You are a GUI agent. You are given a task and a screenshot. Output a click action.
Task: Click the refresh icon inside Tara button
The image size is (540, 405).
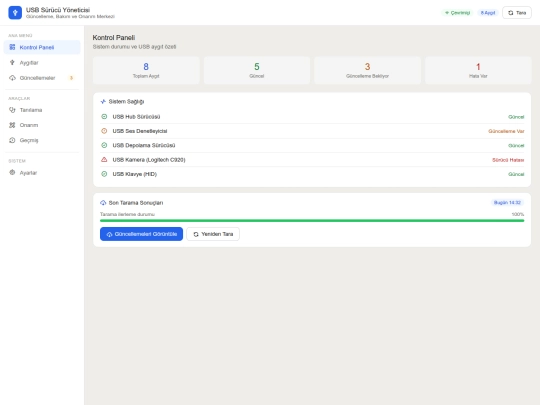point(511,13)
